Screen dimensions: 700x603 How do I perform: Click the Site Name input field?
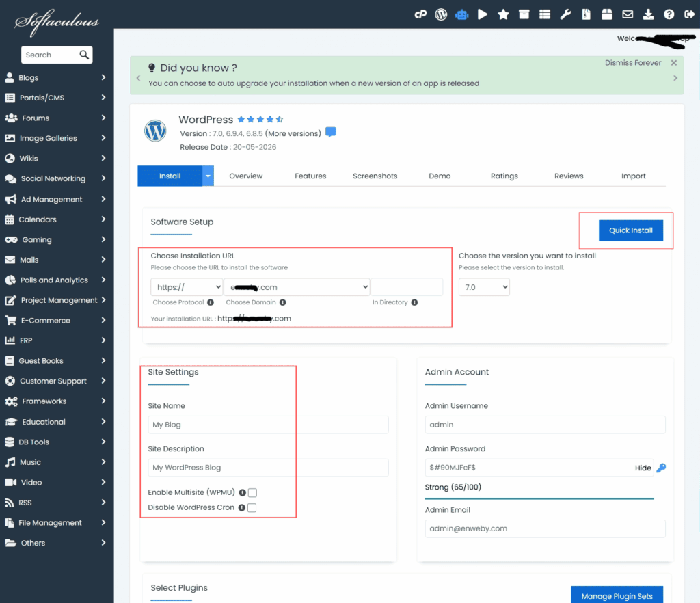268,425
